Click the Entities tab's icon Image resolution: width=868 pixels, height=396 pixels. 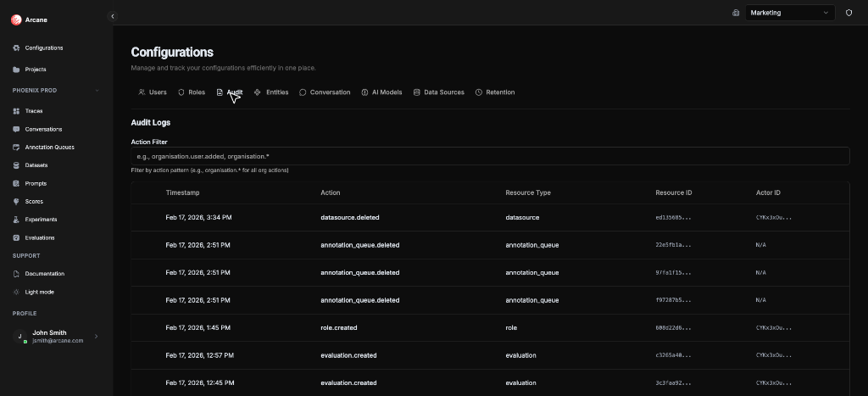258,92
